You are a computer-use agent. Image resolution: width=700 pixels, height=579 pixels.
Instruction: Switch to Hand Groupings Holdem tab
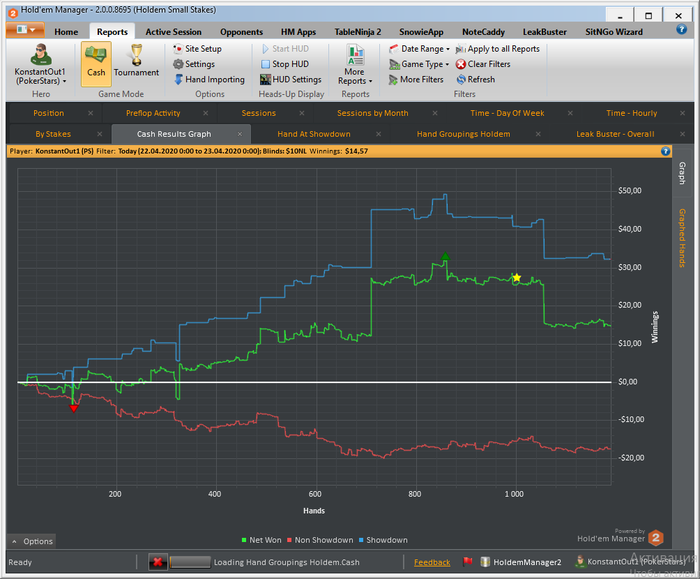(463, 134)
